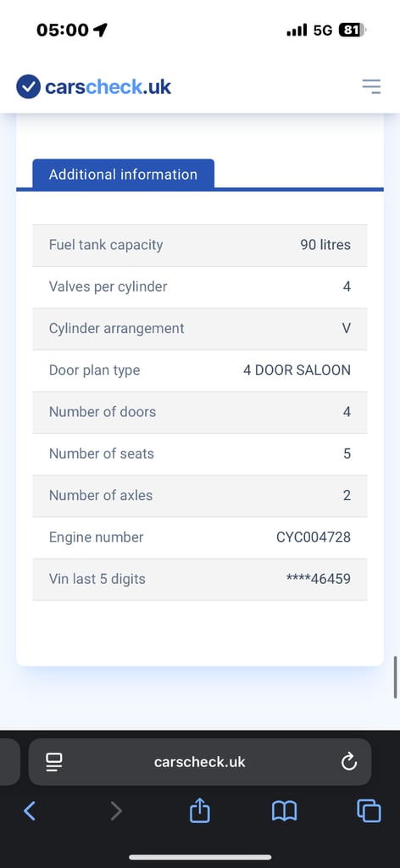Image resolution: width=400 pixels, height=868 pixels.
Task: Tap the carscheck.uk address bar
Action: (x=200, y=762)
